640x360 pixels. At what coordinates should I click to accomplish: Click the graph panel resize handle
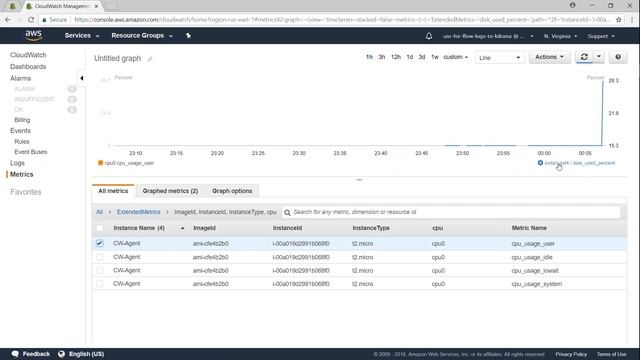click(x=359, y=180)
